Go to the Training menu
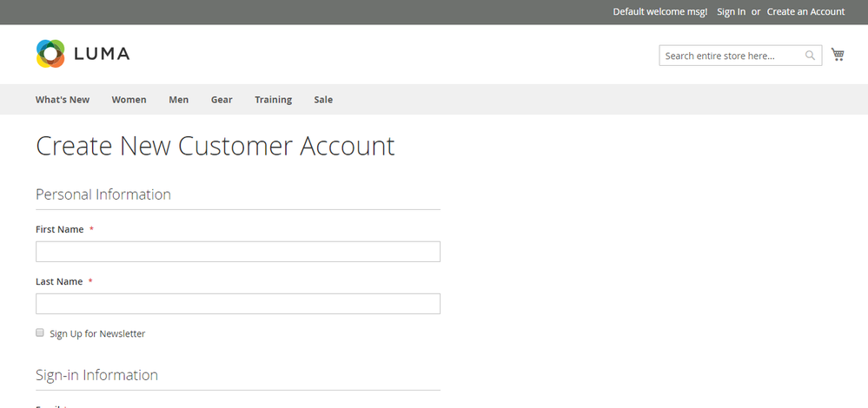 coord(273,100)
